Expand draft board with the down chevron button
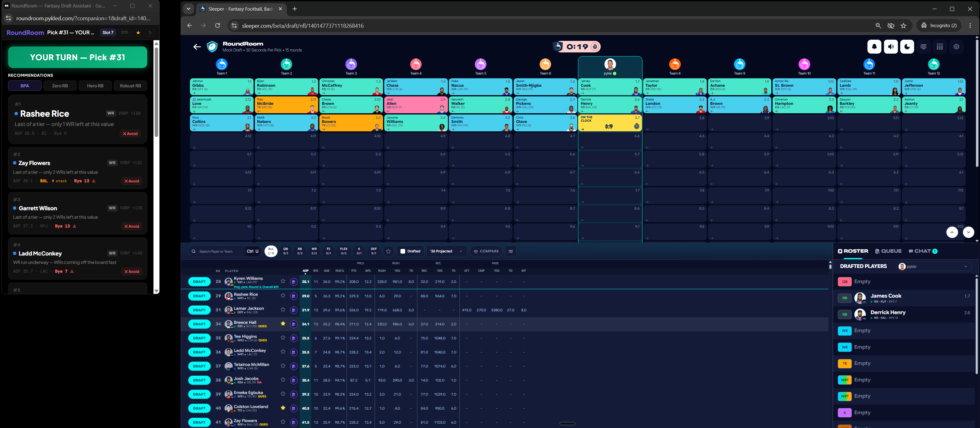Screen dimensions: 980x428 tap(968, 232)
